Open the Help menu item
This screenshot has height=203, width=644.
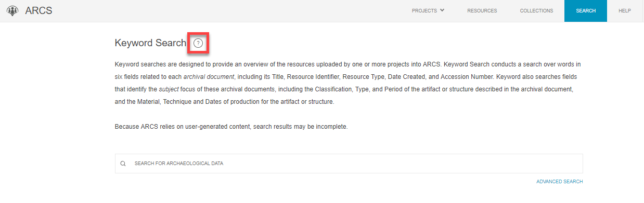click(625, 10)
